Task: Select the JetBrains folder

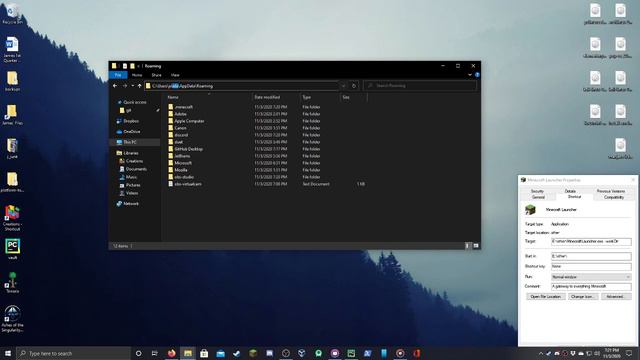Action: coord(182,156)
